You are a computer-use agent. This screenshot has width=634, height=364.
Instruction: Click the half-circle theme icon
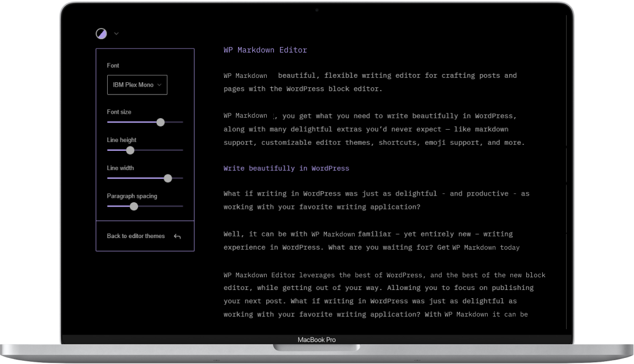click(101, 34)
